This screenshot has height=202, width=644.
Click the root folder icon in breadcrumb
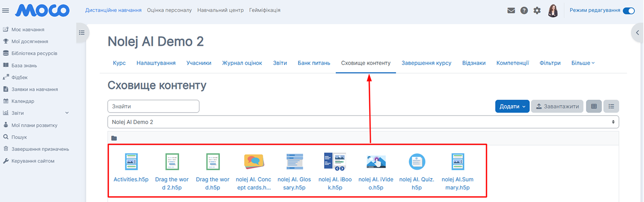114,138
